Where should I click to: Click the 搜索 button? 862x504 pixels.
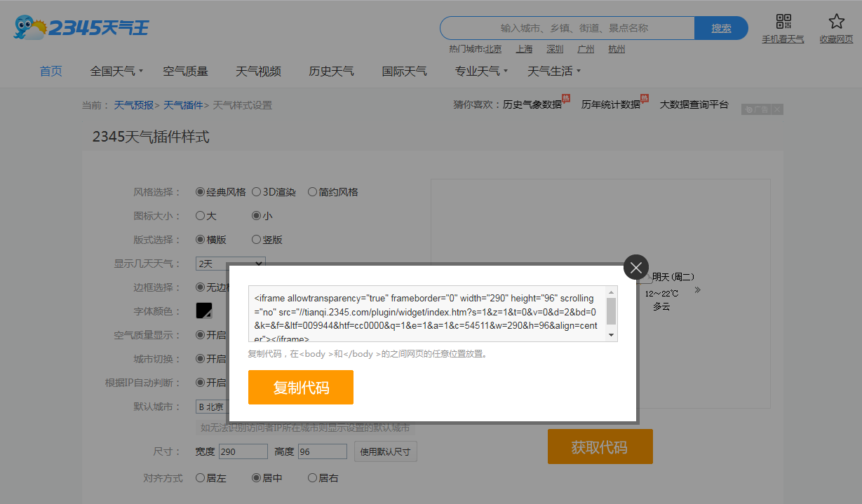721,28
